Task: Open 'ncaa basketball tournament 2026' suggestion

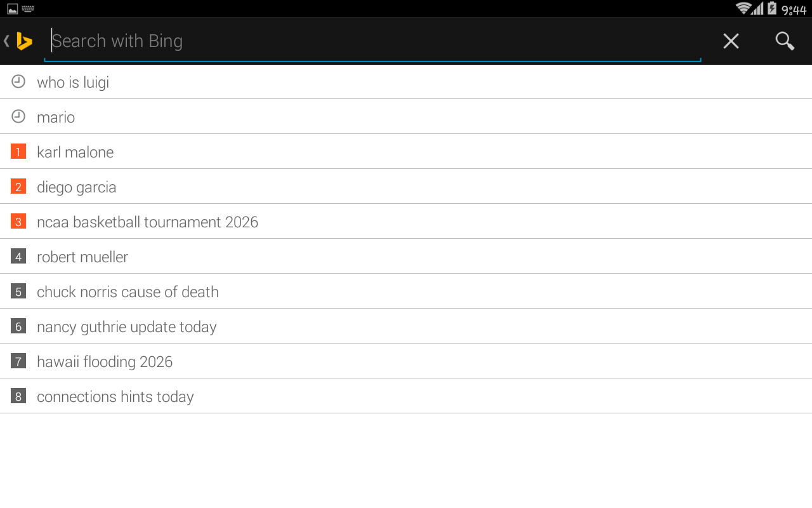Action: coord(148,222)
